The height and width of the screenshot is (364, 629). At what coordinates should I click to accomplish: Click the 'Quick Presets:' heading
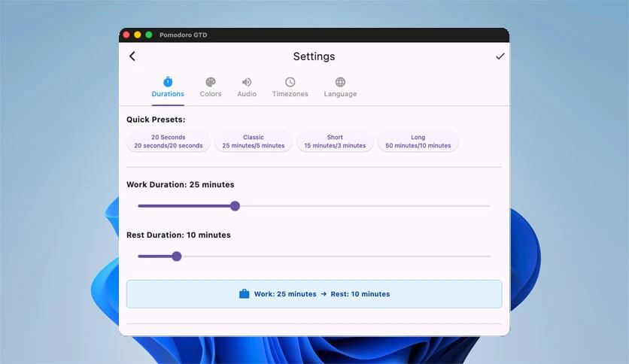pos(156,120)
